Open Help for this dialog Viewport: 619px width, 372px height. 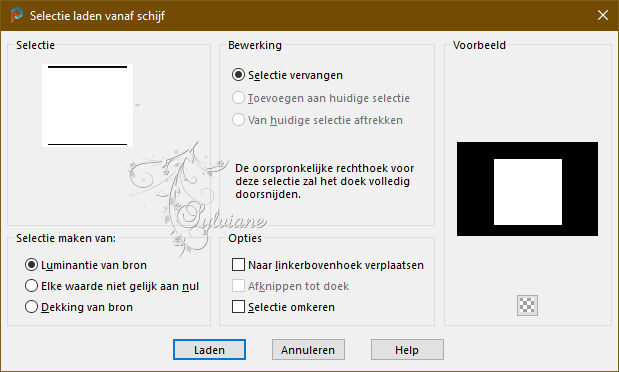[407, 349]
